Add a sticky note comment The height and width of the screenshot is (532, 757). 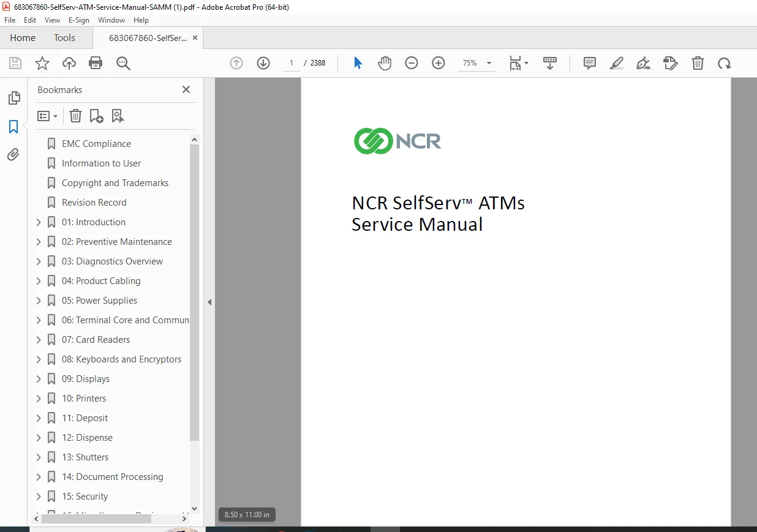click(590, 63)
